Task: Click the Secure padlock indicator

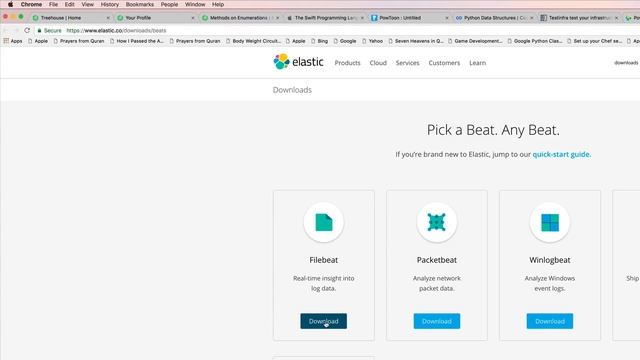Action: (x=49, y=31)
